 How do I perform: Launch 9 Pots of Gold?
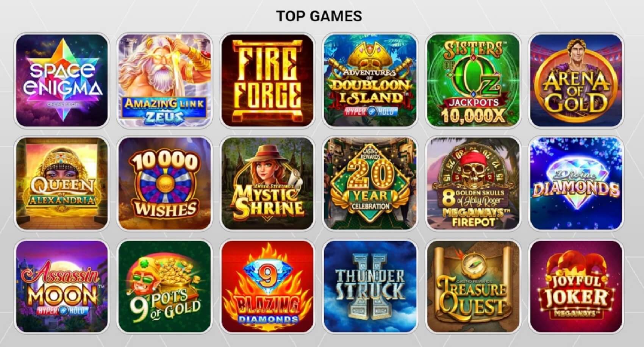click(164, 286)
